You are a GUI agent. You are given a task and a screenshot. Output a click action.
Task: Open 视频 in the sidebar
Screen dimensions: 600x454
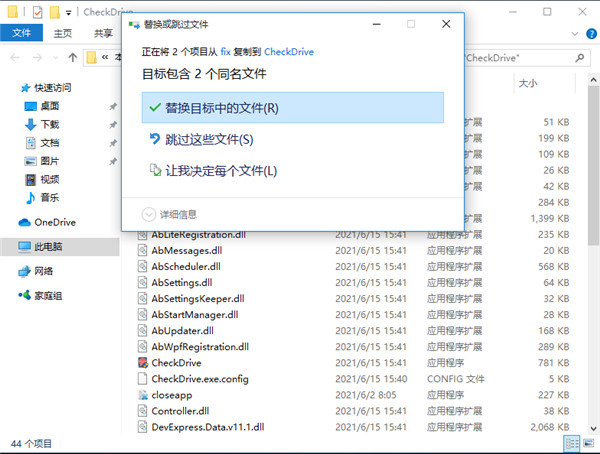tap(50, 179)
